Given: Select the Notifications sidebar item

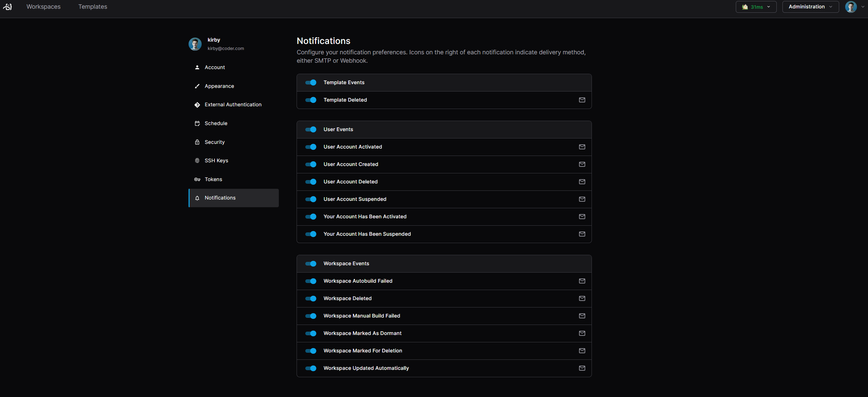Looking at the screenshot, I should click(x=234, y=198).
